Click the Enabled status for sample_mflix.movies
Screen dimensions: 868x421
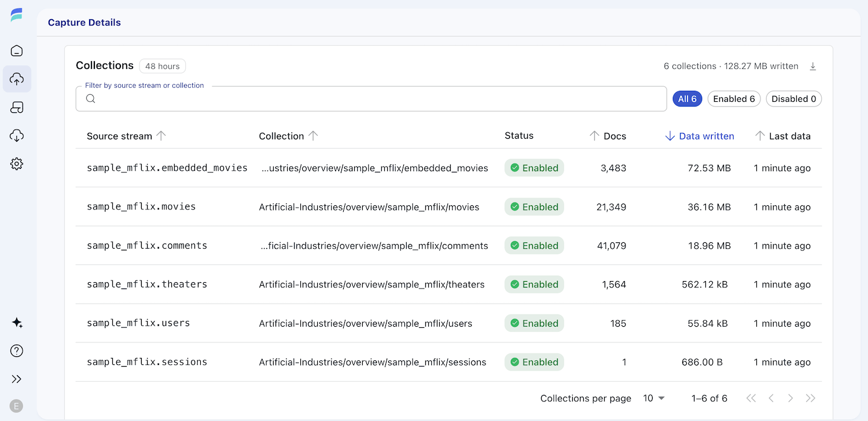point(534,207)
